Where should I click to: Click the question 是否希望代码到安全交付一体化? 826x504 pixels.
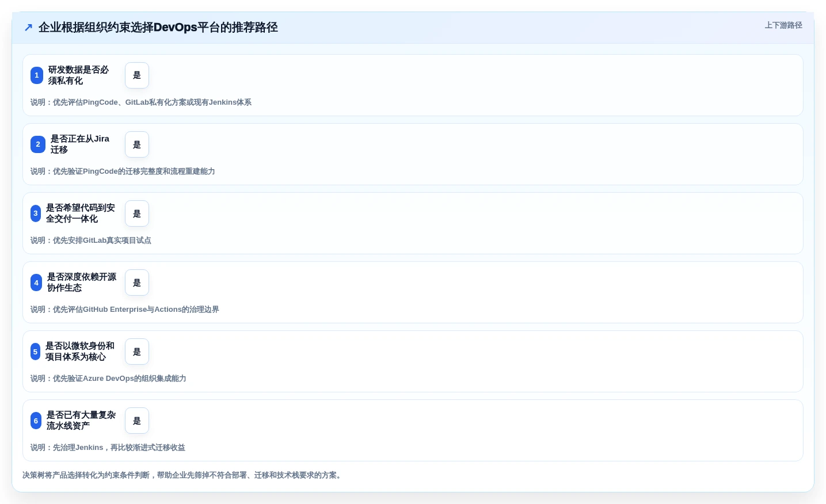point(81,213)
